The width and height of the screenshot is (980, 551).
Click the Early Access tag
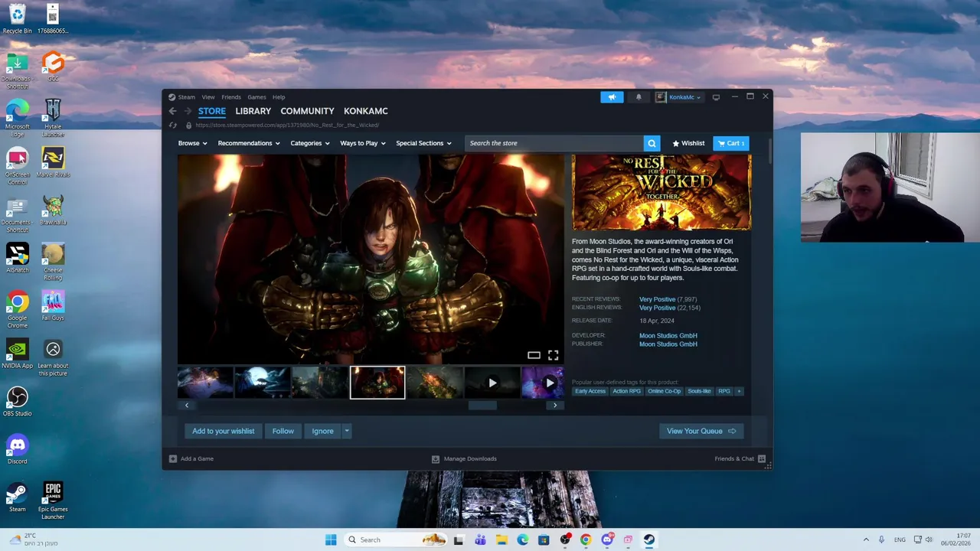[590, 391]
